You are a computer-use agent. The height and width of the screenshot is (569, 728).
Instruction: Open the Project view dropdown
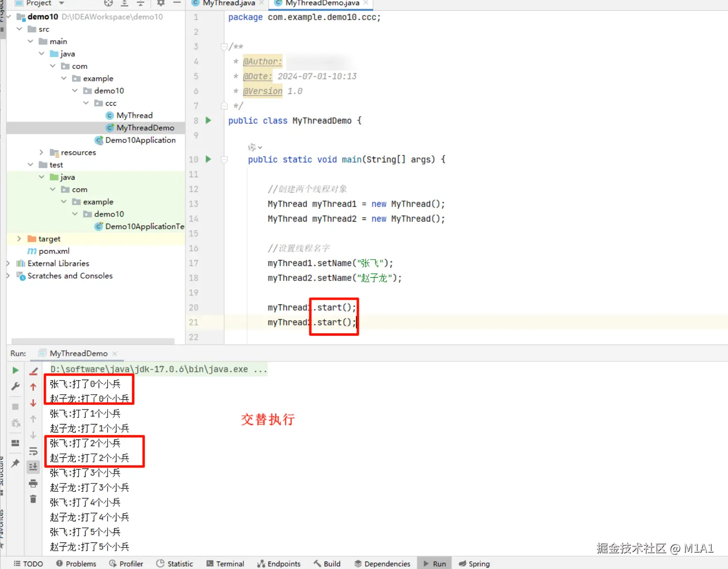click(61, 3)
